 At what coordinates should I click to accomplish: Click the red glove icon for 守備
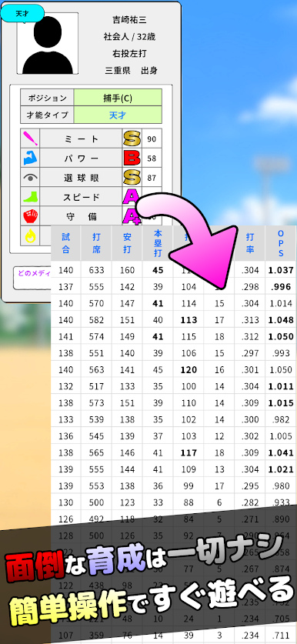[x=31, y=216]
